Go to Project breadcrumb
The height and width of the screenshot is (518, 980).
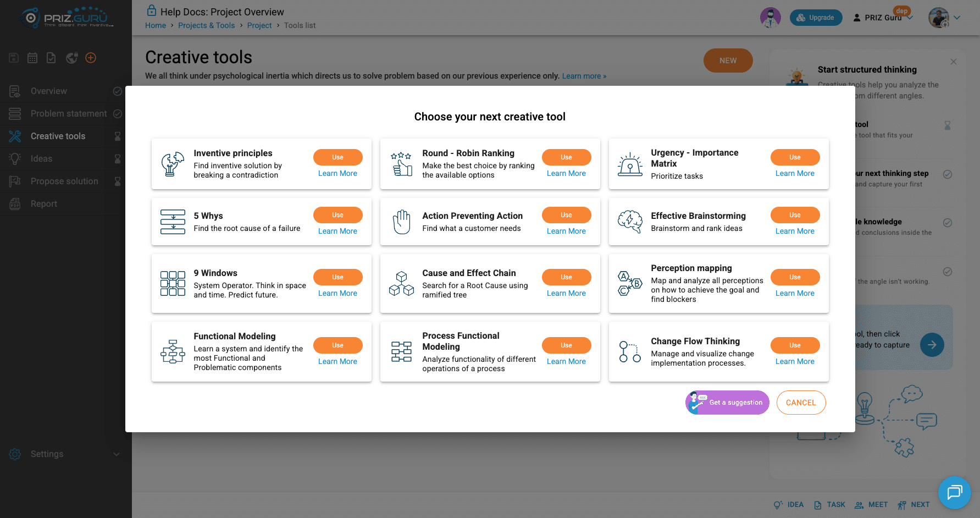(259, 25)
